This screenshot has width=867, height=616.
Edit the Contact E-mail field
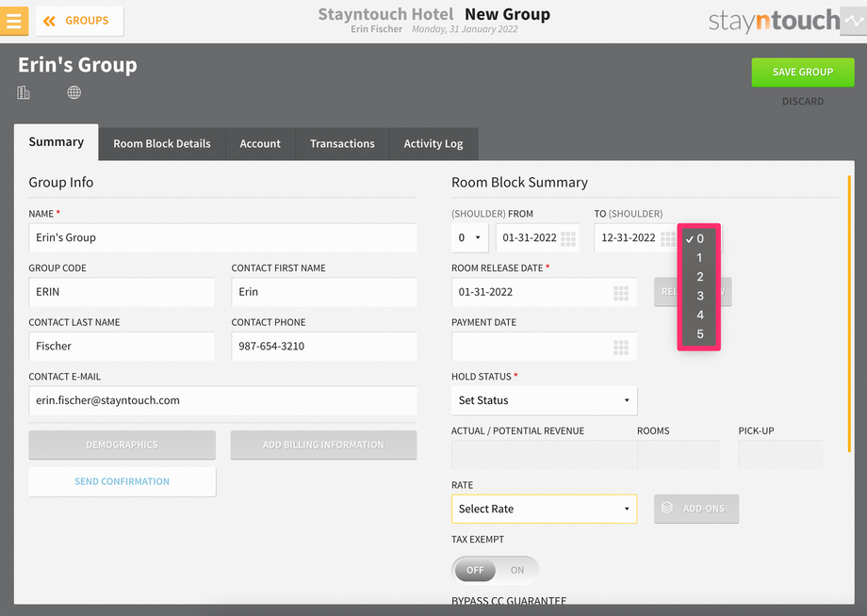click(222, 400)
